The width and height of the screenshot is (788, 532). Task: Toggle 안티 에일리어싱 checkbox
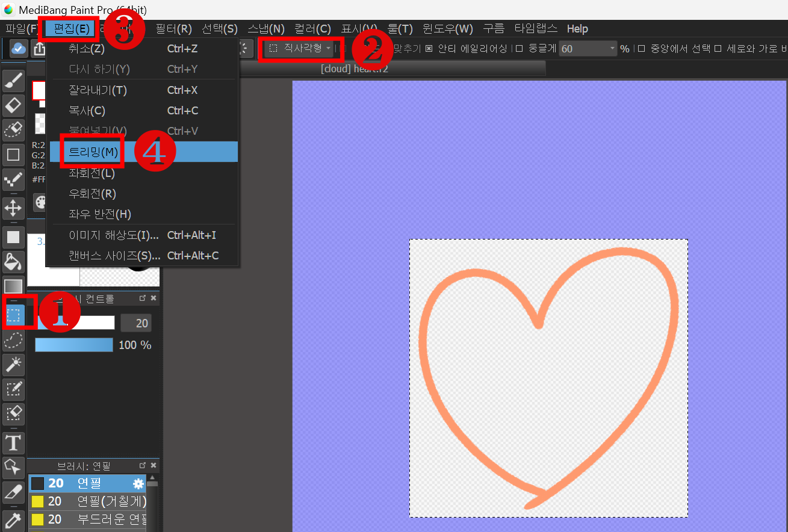tap(429, 49)
